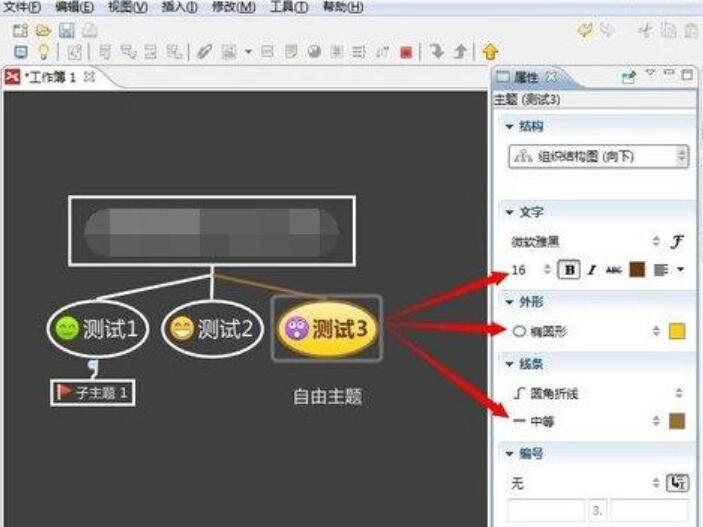Open the font chooser F icon

point(676,241)
